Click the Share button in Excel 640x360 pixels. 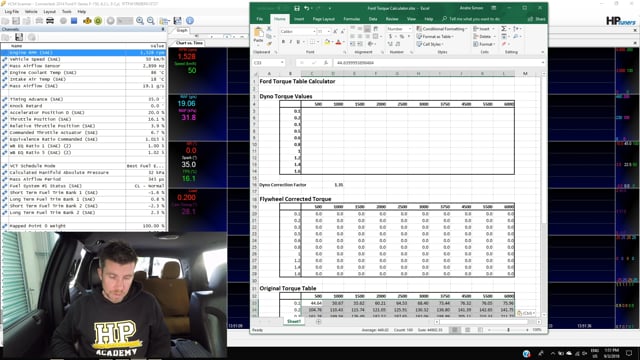coord(536,19)
